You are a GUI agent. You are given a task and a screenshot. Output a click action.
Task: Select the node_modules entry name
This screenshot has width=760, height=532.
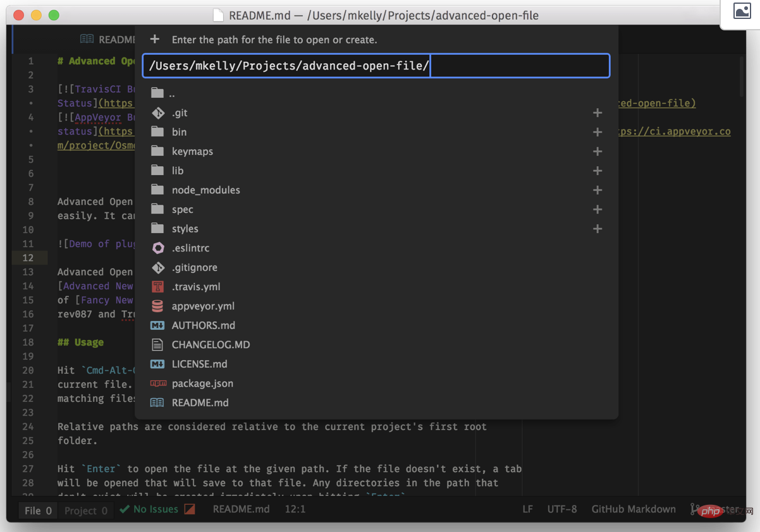point(205,190)
